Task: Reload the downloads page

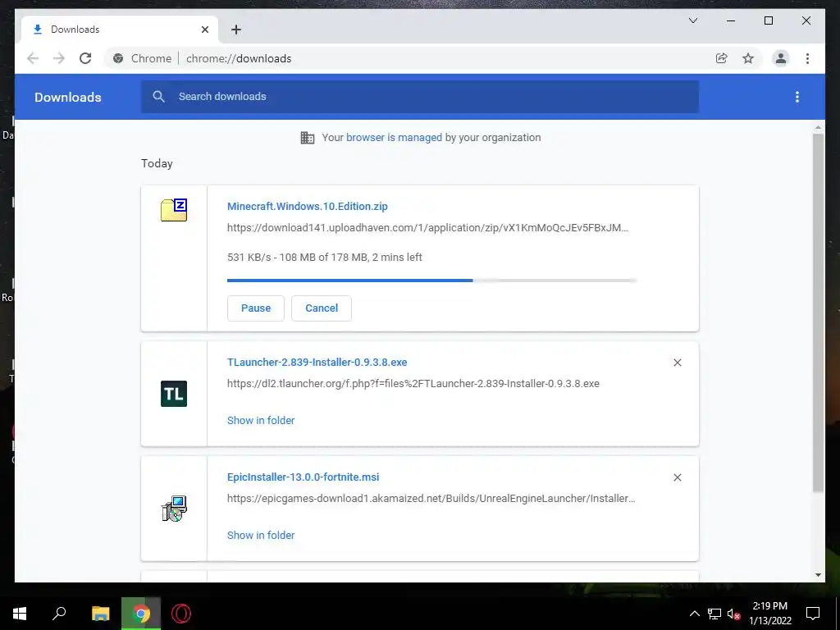Action: 85,58
